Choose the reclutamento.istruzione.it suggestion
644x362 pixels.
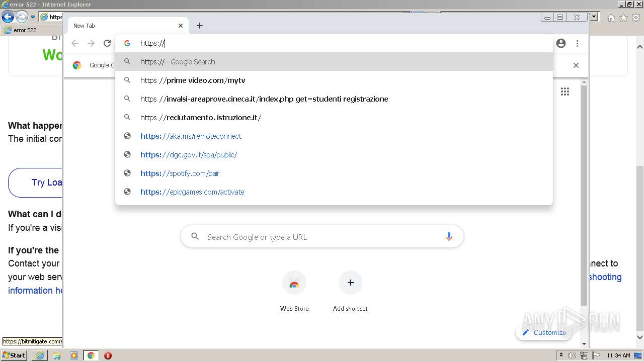[334, 118]
